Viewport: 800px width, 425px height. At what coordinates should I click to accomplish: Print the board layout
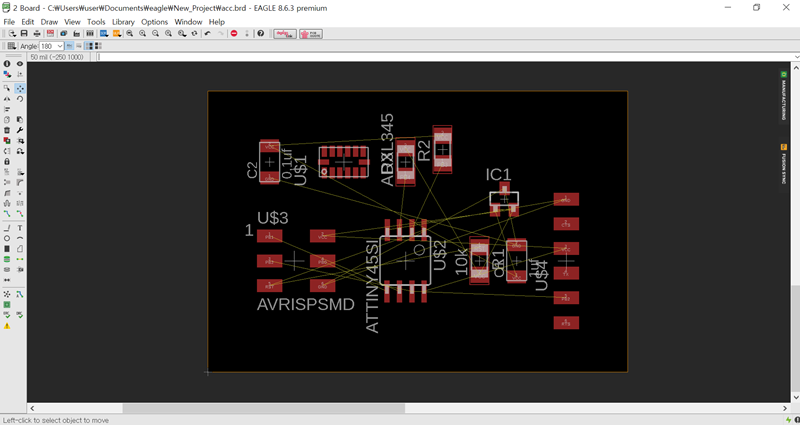tap(37, 34)
